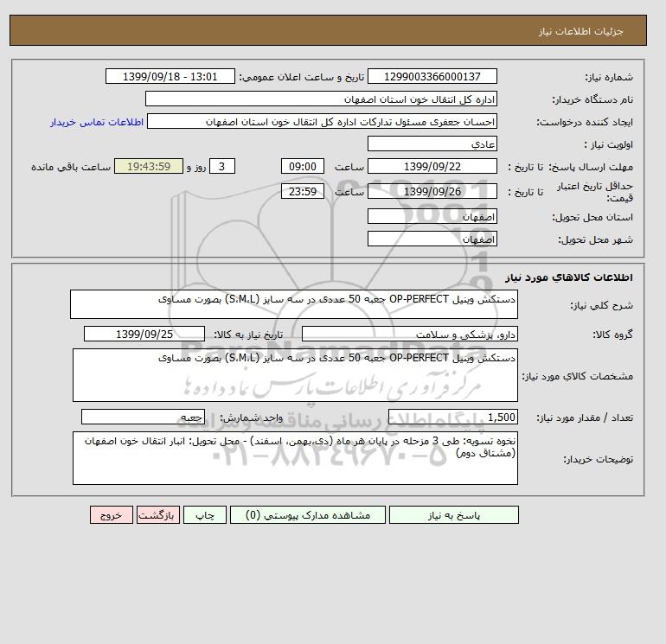Click the ایجاد کننده درخواست label
Viewport: 666px width, 644px height.
click(x=585, y=122)
